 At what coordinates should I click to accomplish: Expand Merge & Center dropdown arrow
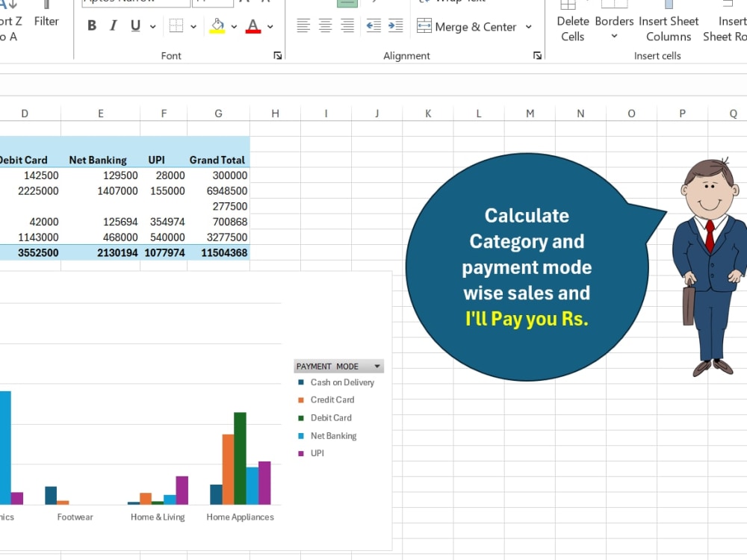tap(529, 27)
